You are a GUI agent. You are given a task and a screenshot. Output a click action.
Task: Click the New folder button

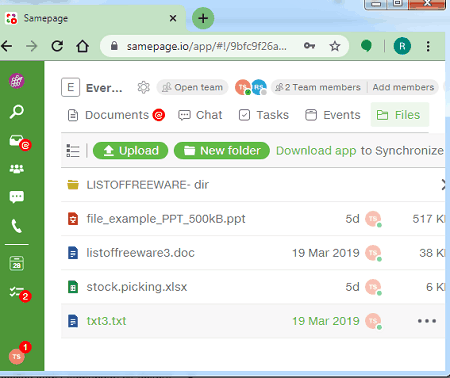click(222, 151)
